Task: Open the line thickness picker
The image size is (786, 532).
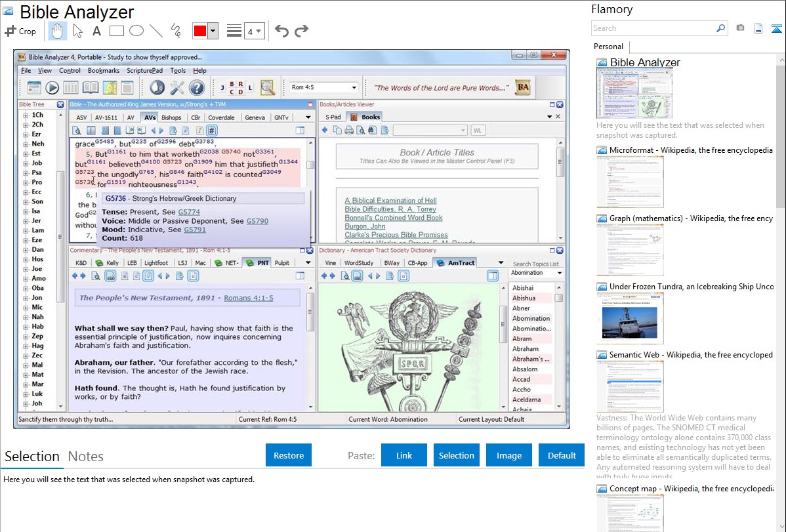Action: coord(234,31)
